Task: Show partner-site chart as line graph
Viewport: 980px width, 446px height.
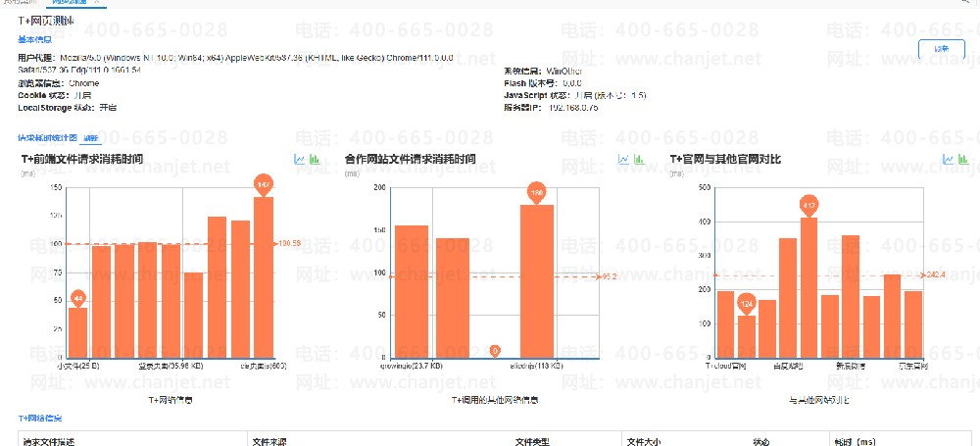Action: (x=623, y=160)
